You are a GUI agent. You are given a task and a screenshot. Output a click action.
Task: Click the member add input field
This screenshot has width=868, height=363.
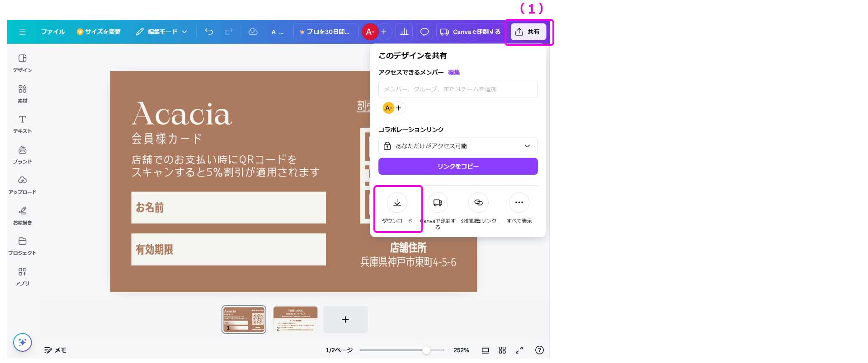[458, 89]
